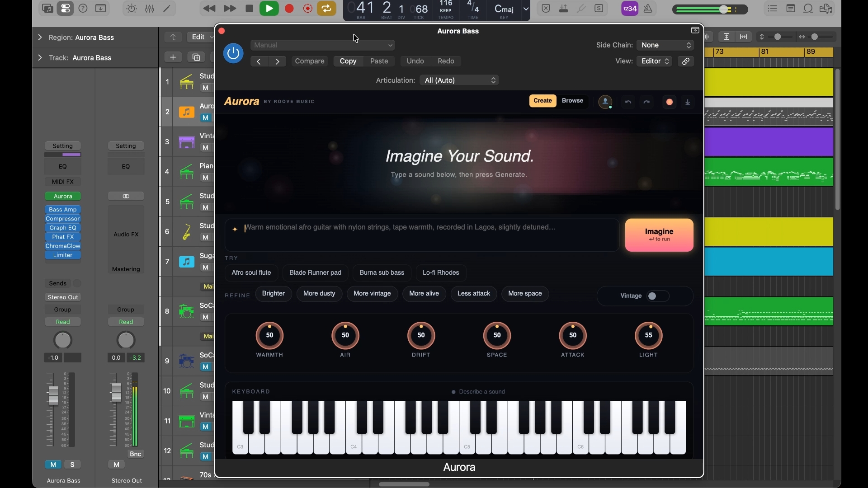Go to the next plugin preset
The width and height of the screenshot is (868, 488).
(278, 61)
